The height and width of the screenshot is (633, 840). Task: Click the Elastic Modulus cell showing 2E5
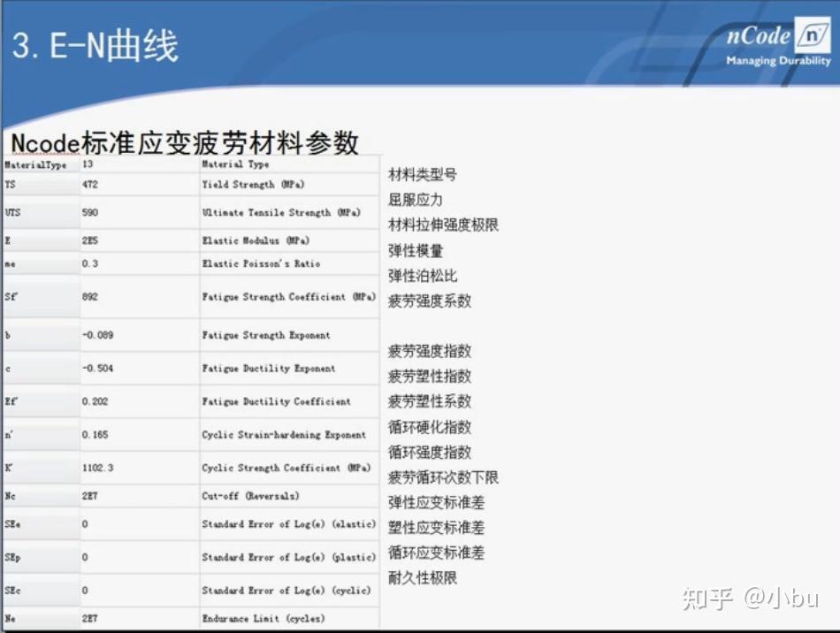coord(88,240)
